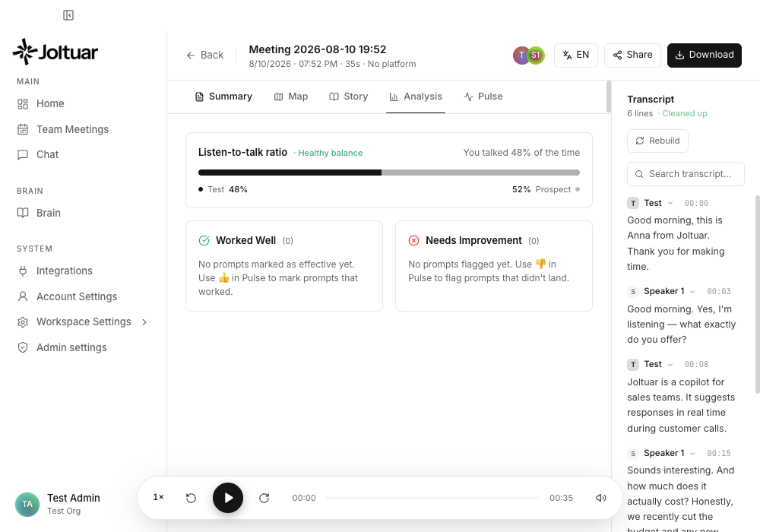Jump to timestamp 00:03 in transcript
Viewport: 760px width, 532px height.
(x=719, y=292)
